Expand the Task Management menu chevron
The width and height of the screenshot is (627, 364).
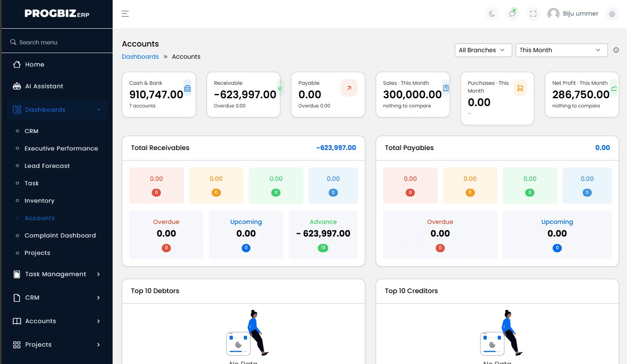[98, 274]
